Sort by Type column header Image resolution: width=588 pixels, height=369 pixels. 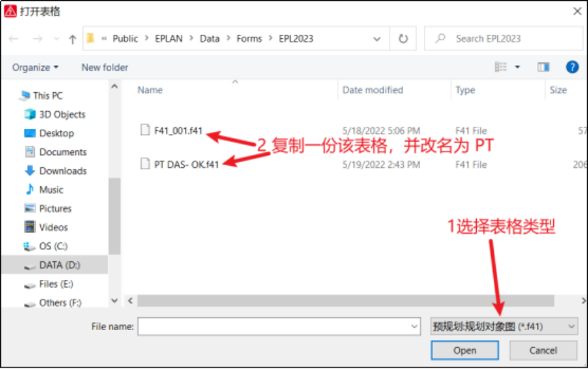point(465,90)
